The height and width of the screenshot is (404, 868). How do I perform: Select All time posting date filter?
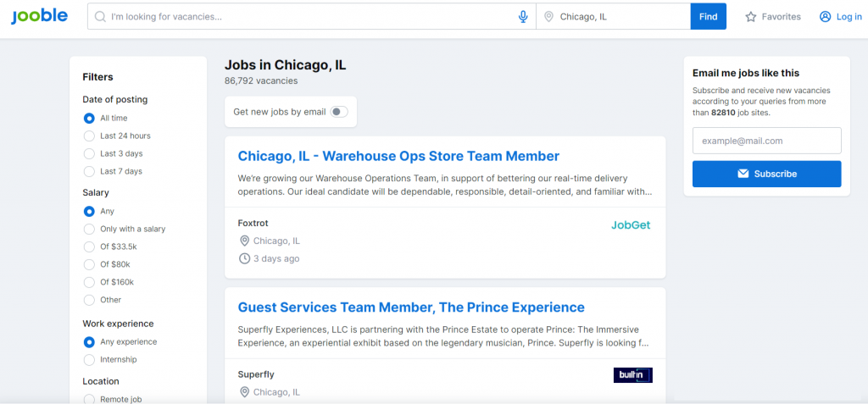click(89, 118)
